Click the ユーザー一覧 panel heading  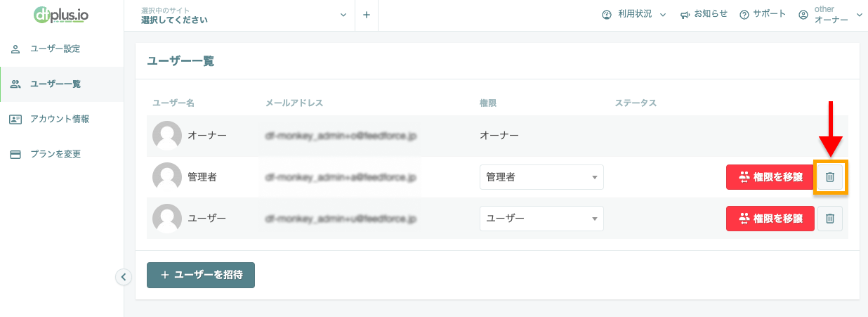(x=180, y=61)
